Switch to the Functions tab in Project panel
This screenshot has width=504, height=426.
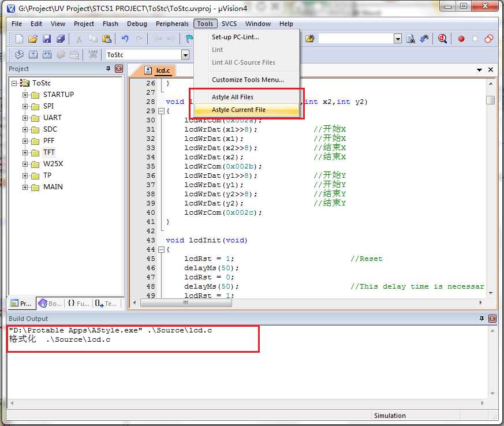(79, 303)
